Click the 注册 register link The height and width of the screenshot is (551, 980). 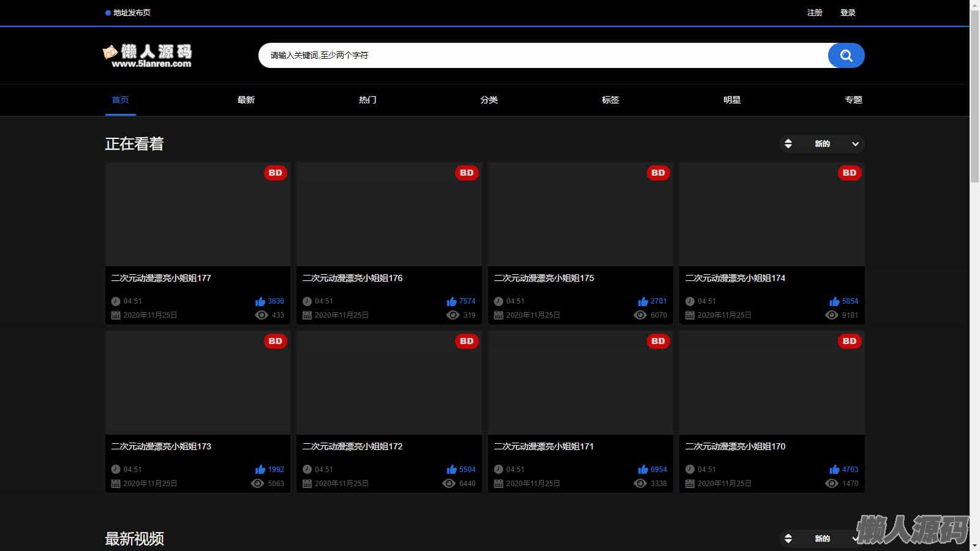(815, 13)
